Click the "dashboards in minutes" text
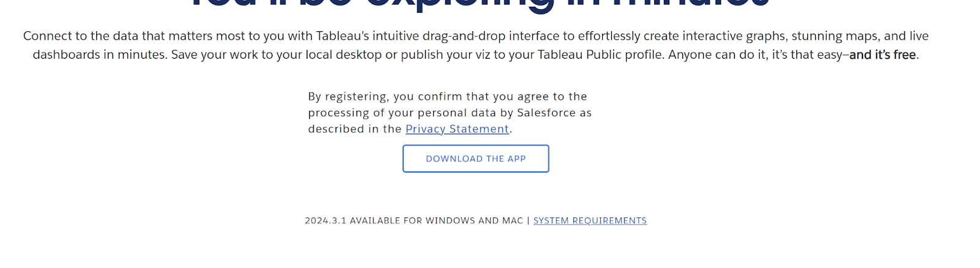980x268 pixels. pyautogui.click(x=98, y=55)
